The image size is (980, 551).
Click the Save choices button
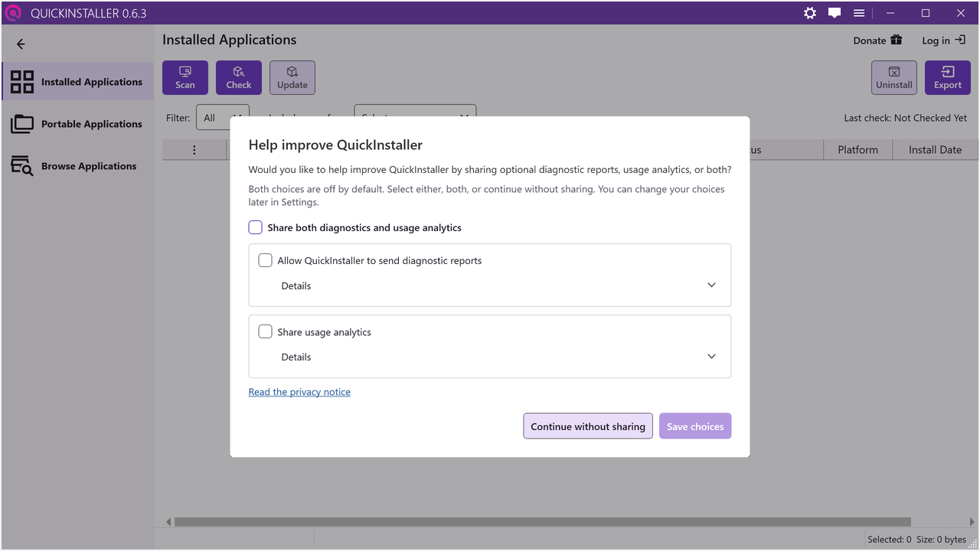pyautogui.click(x=695, y=426)
